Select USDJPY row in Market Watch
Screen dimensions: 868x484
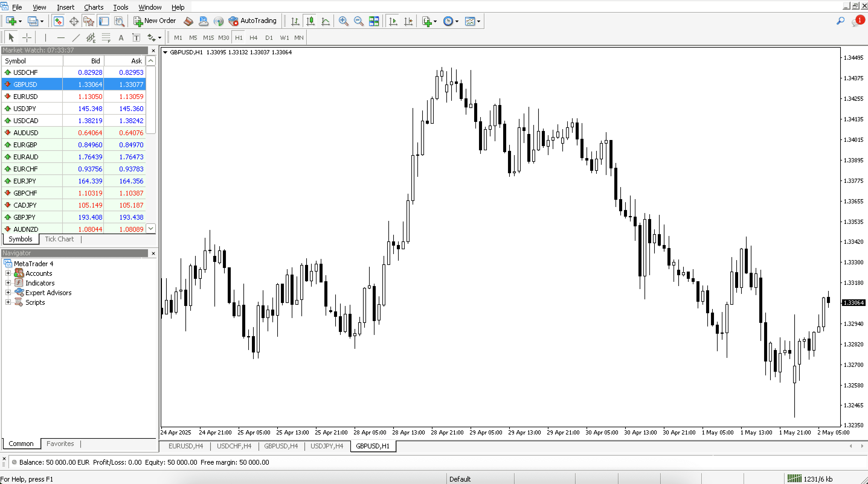tap(74, 109)
